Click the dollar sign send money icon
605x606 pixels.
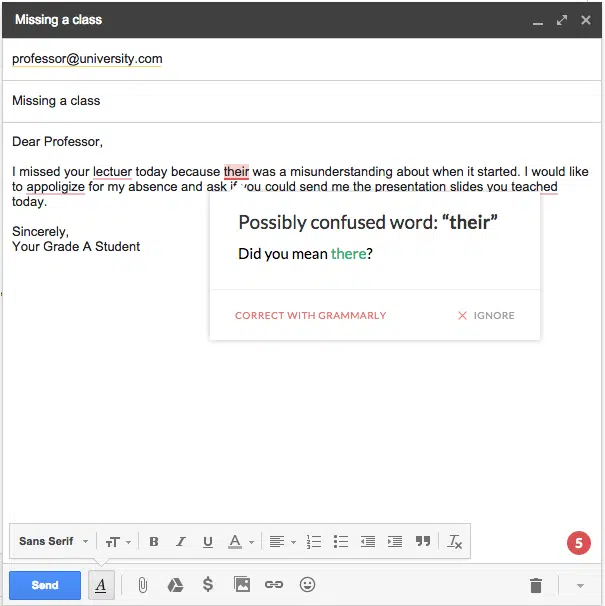click(x=208, y=585)
